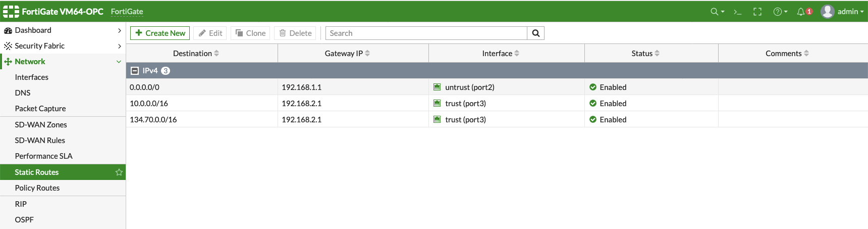Open the admin user dropdown
Viewport: 868px width, 229px height.
[x=842, y=12]
